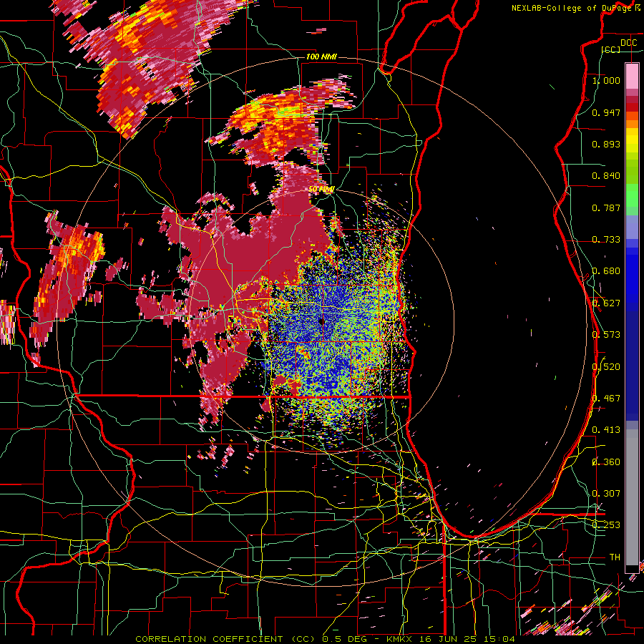Select the 0.840 color scale value

click(x=606, y=176)
